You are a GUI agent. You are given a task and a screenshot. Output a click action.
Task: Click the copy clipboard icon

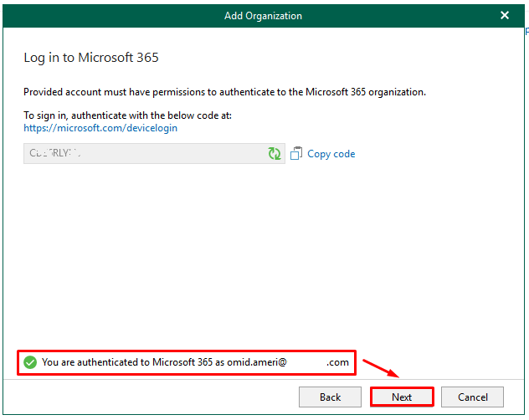[x=296, y=153]
